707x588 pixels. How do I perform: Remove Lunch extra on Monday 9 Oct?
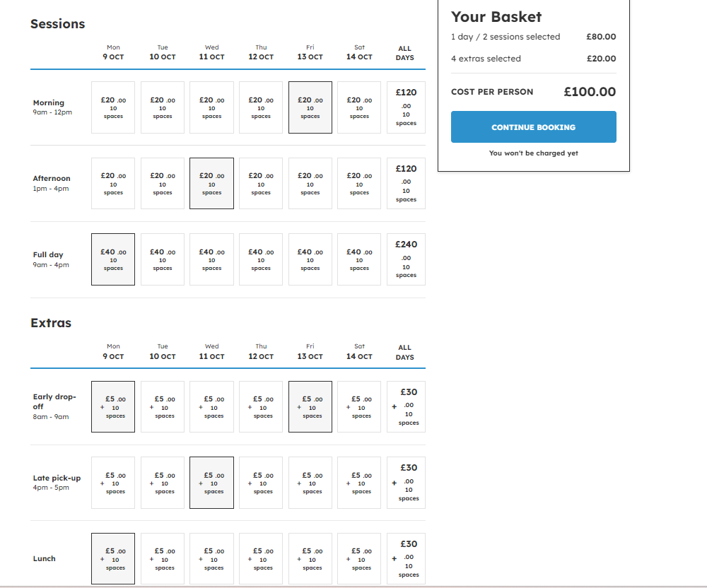coord(113,558)
